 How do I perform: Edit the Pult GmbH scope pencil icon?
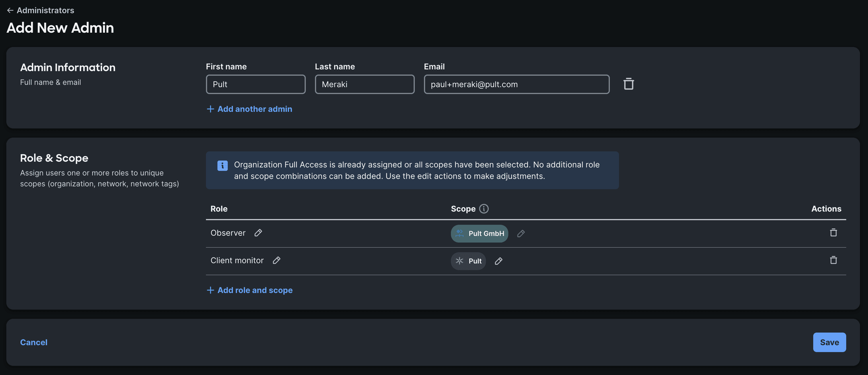click(x=521, y=233)
